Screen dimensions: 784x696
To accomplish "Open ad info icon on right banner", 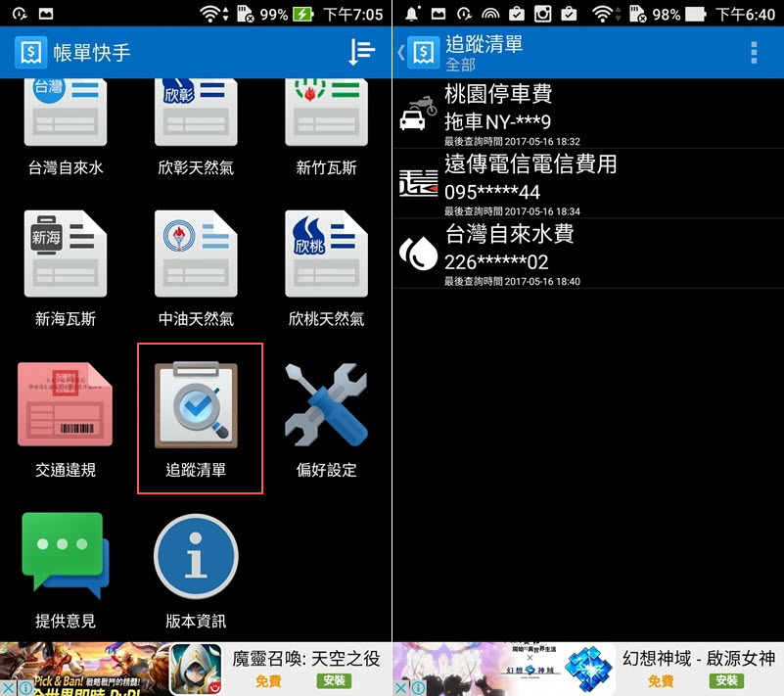I will (x=418, y=688).
